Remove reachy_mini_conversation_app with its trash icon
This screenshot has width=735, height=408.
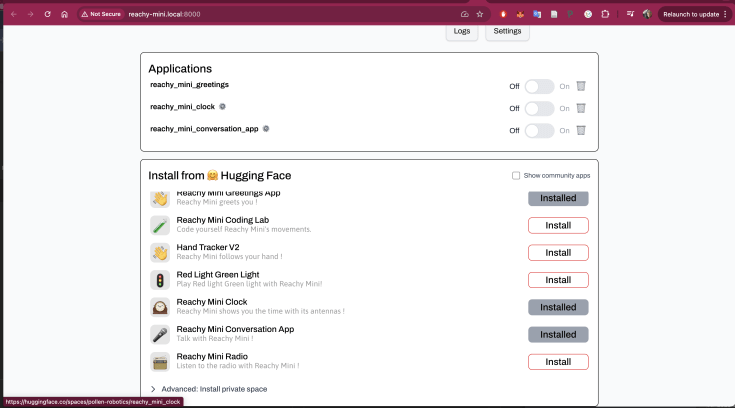click(x=580, y=130)
